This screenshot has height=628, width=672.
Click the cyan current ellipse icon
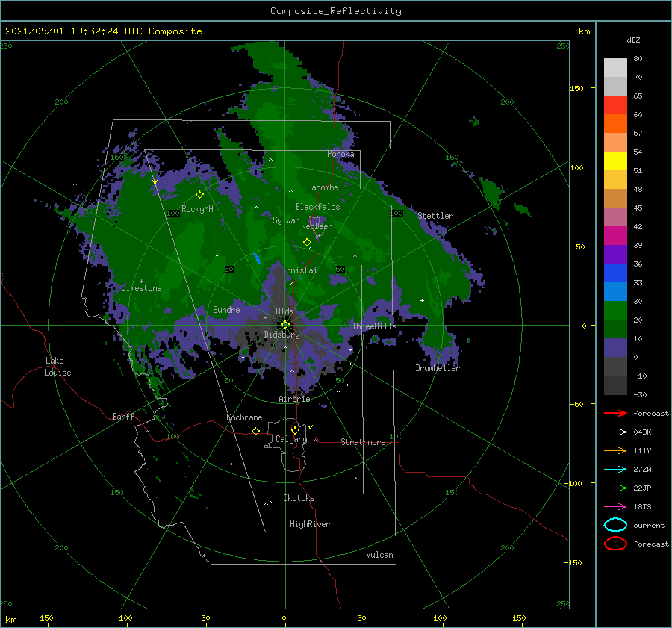coord(615,525)
